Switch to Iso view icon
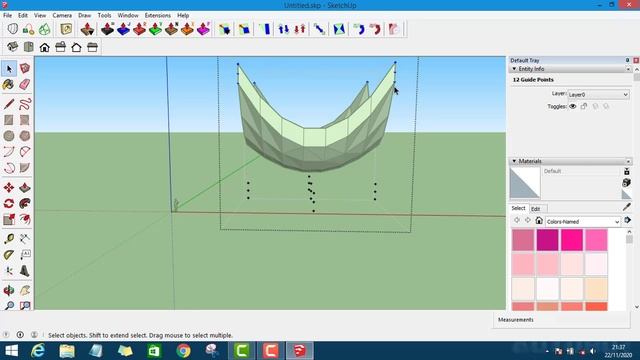Image resolution: width=640 pixels, height=360 pixels. (12, 47)
